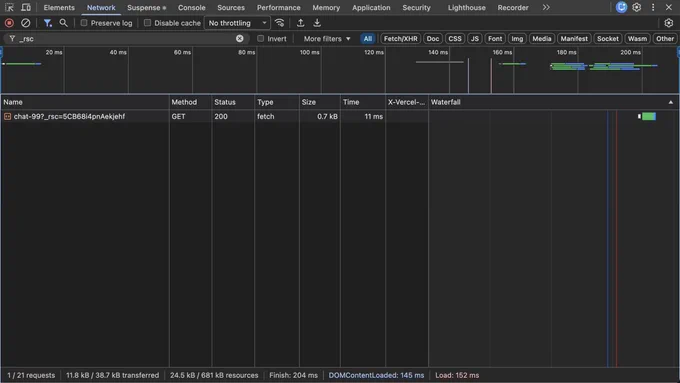Sort by the Type column header
Image resolution: width=680 pixels, height=383 pixels.
277,102
